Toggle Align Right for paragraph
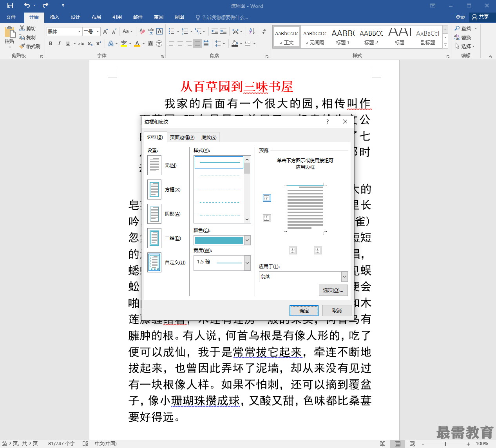 tap(189, 44)
